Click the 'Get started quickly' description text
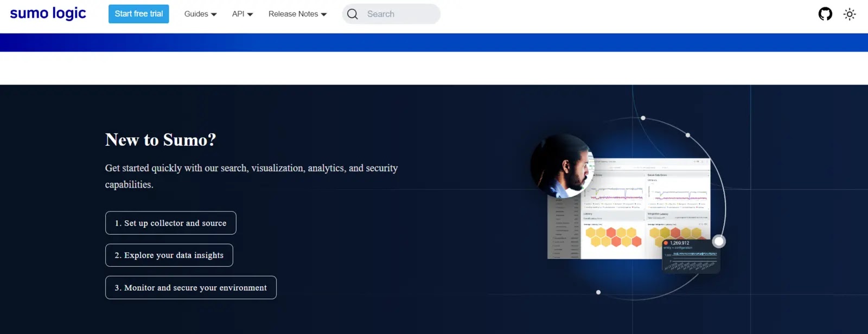This screenshot has height=334, width=868. pyautogui.click(x=252, y=176)
